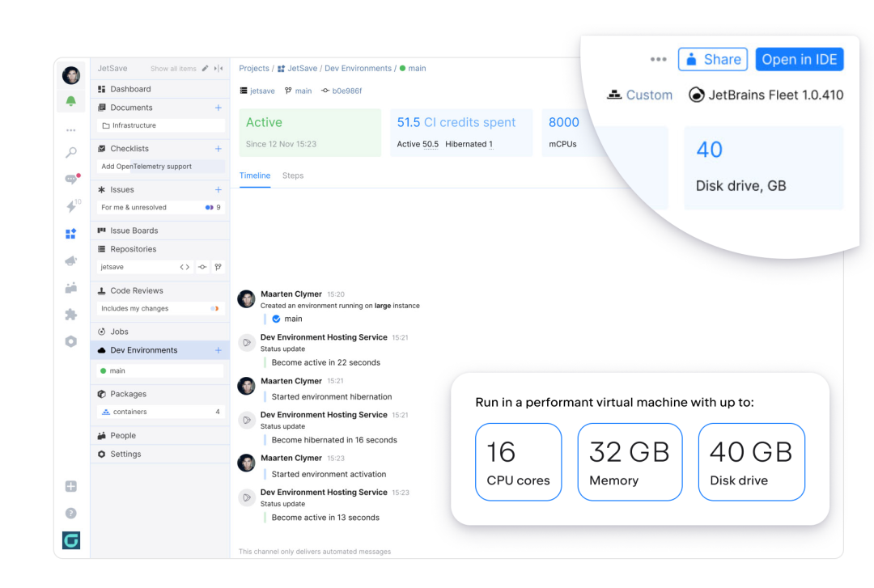874x588 pixels.
Task: Collapse the project navigation panel
Action: 218,69
